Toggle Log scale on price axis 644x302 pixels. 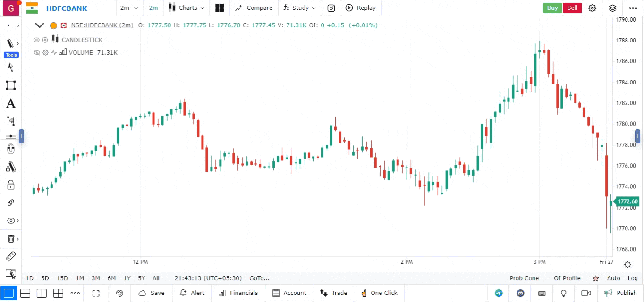(x=633, y=278)
